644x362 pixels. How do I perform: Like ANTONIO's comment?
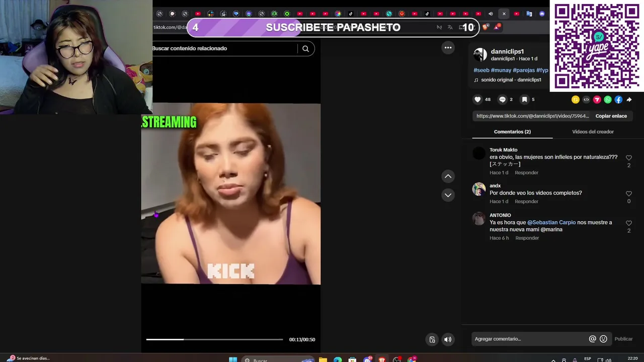(x=628, y=223)
